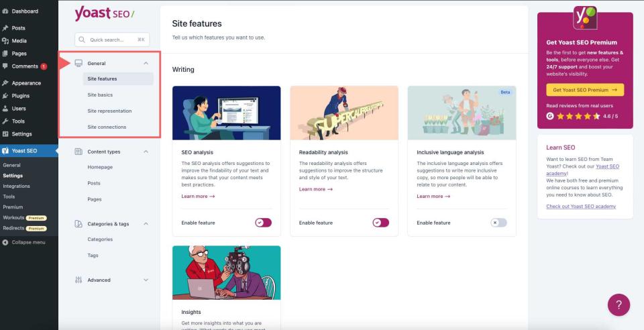
Task: Click the Users icon in sidebar
Action: click(x=5, y=109)
